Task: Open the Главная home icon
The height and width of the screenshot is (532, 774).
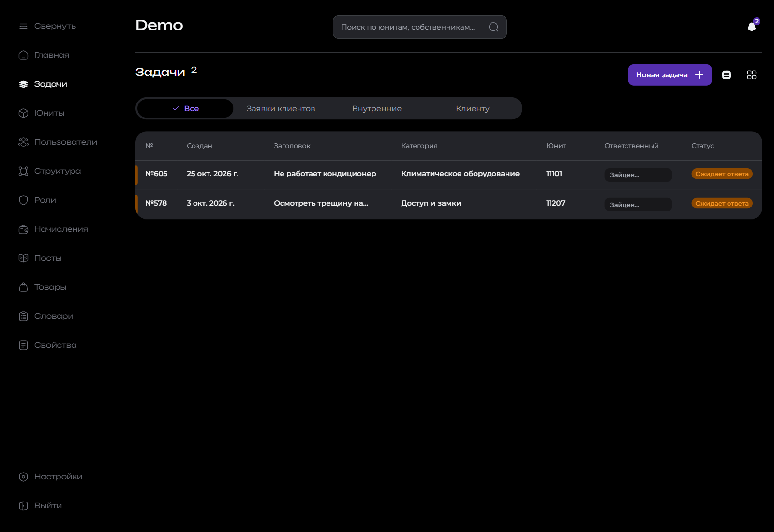Action: click(x=23, y=55)
